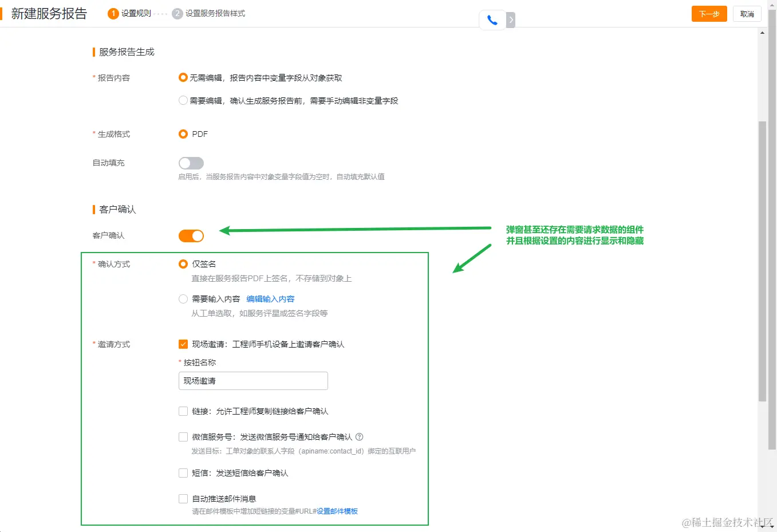Click the 邀请方式 field label
The width and height of the screenshot is (777, 532).
pos(113,344)
